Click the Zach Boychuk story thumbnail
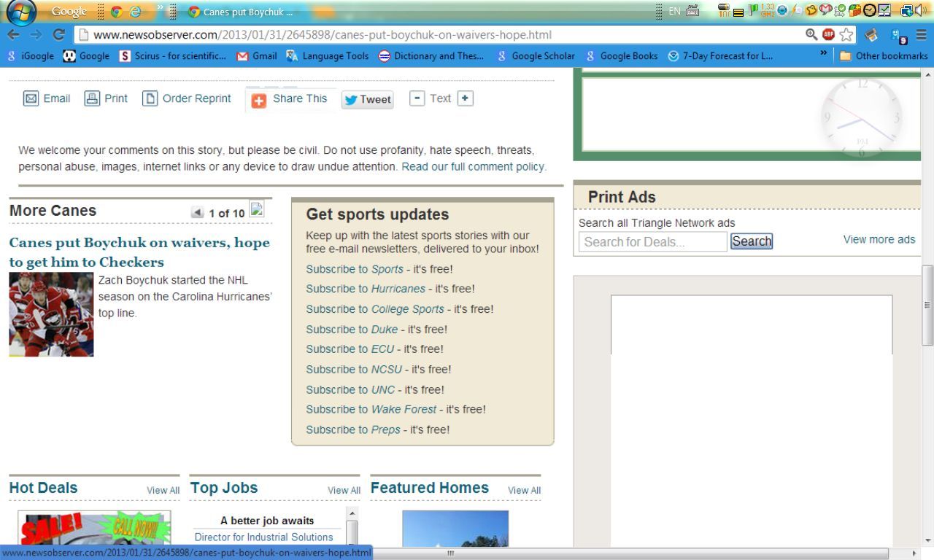The width and height of the screenshot is (934, 560). point(51,314)
